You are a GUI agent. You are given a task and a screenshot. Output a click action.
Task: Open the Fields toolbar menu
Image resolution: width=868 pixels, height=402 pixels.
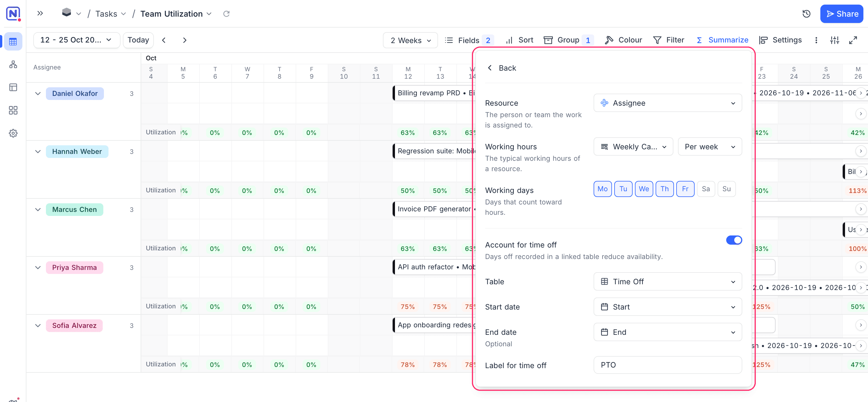tap(469, 40)
